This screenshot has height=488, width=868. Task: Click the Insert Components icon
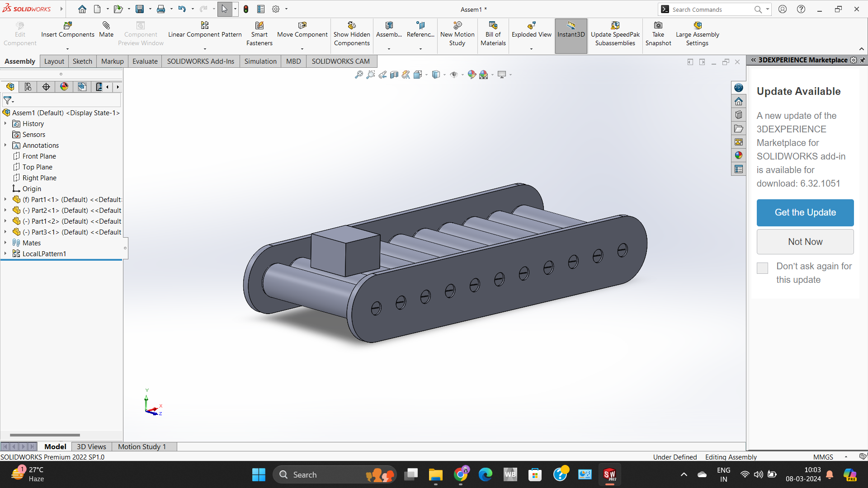click(x=68, y=26)
